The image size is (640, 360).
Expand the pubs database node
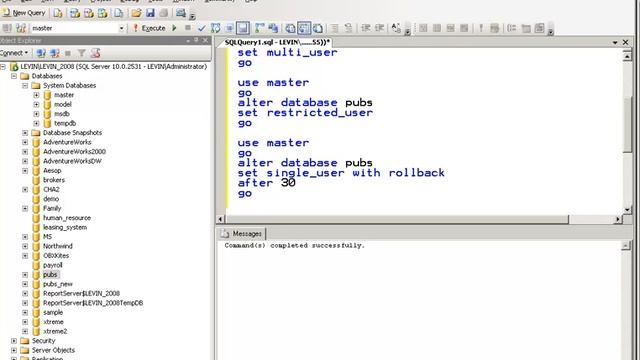25,275
